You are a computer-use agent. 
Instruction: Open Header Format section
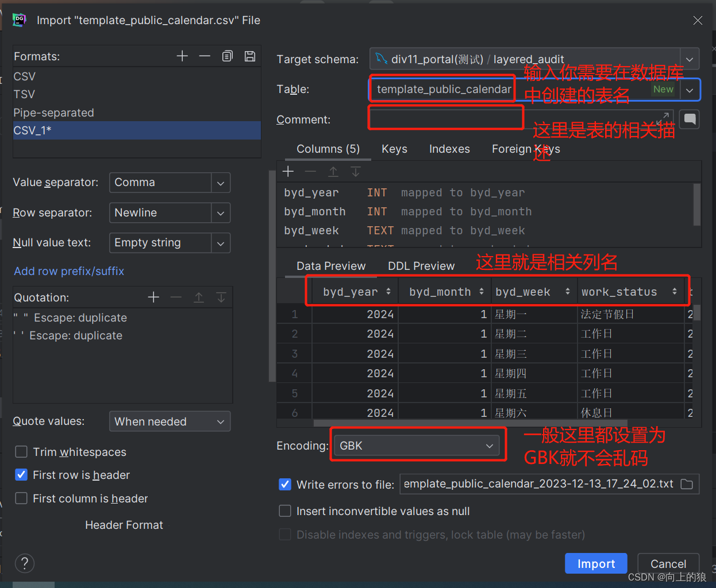pyautogui.click(x=124, y=525)
